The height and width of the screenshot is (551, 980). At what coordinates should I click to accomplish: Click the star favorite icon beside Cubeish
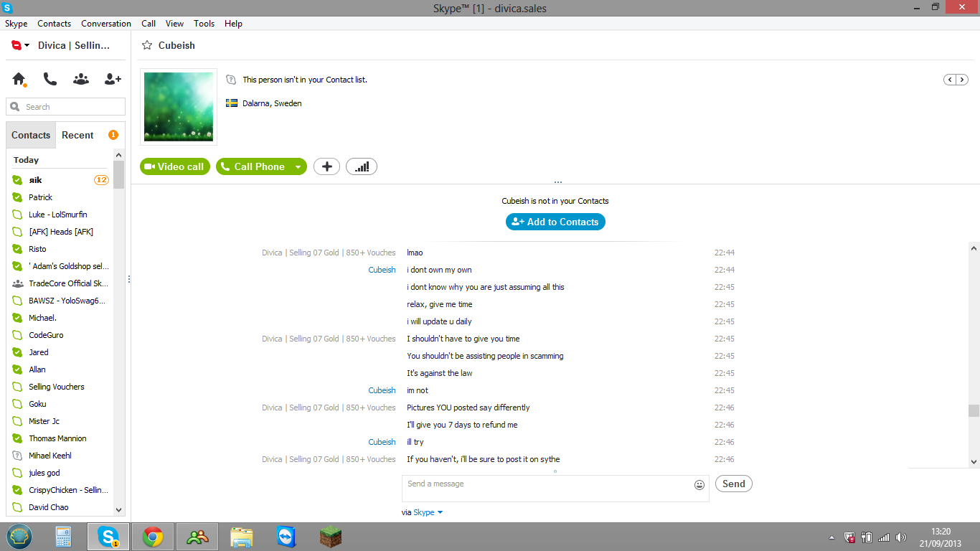click(x=147, y=45)
